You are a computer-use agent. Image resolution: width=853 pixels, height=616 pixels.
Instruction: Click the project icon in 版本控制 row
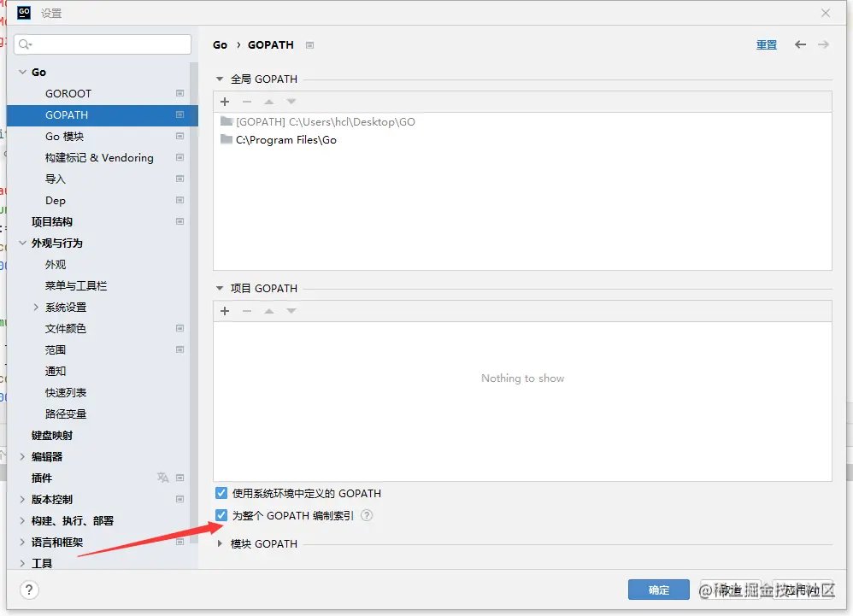point(179,499)
